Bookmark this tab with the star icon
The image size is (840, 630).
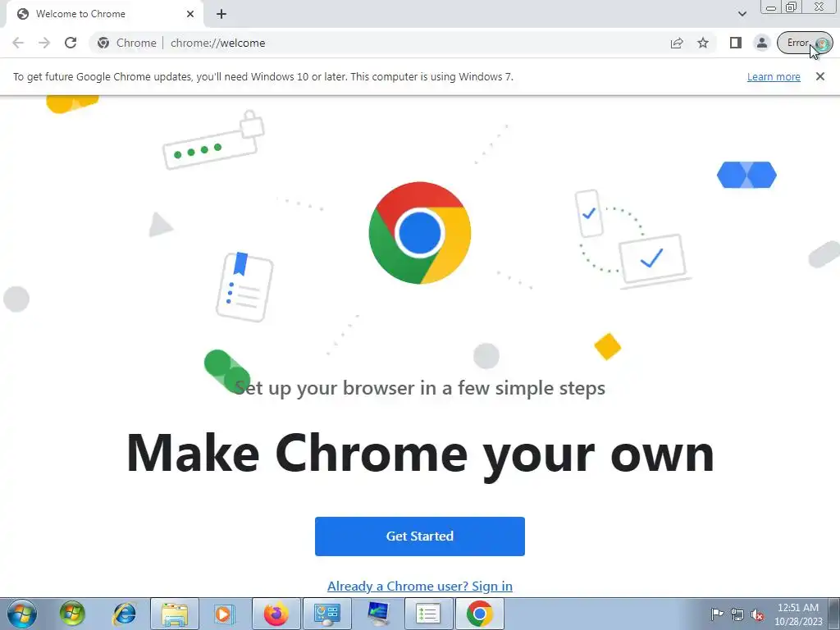point(703,43)
